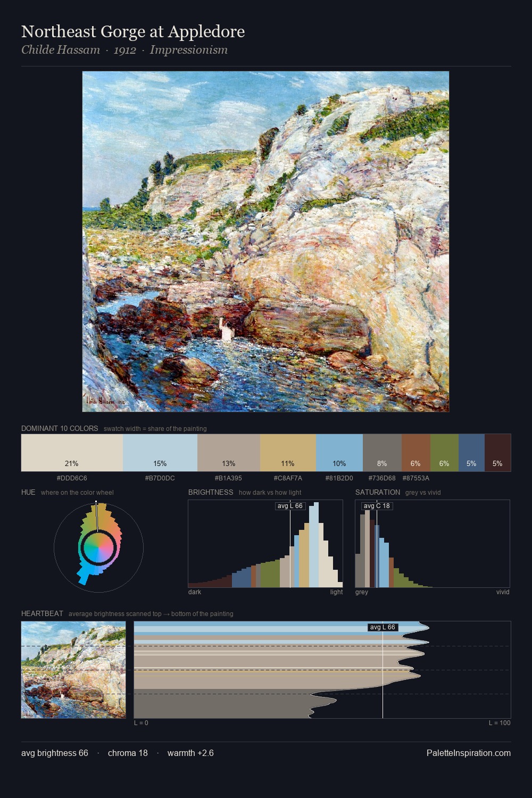Viewport: 532px width, 798px height.
Task: Click the 5% slate blue swatch
Action: click(471, 453)
